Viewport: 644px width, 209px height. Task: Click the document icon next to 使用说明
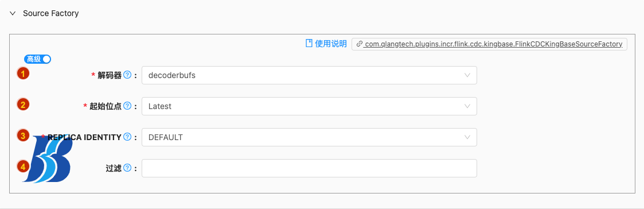click(x=309, y=44)
